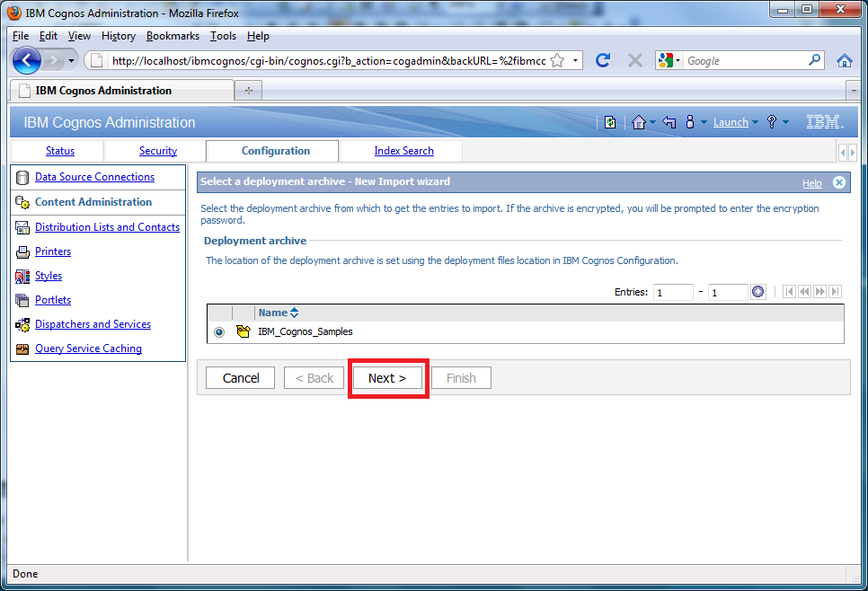Open the list all tabs dropdown
Screen dimensions: 868x591
tap(853, 90)
